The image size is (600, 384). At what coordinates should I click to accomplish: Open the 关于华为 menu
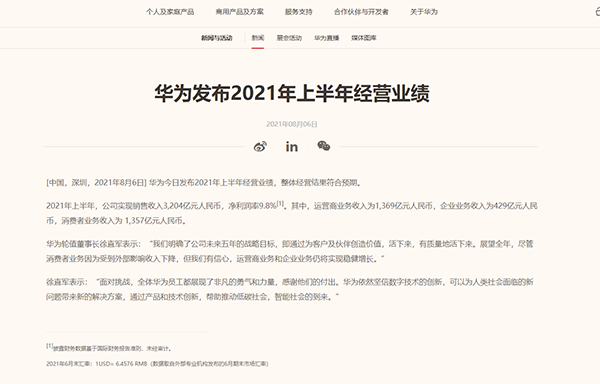point(424,12)
